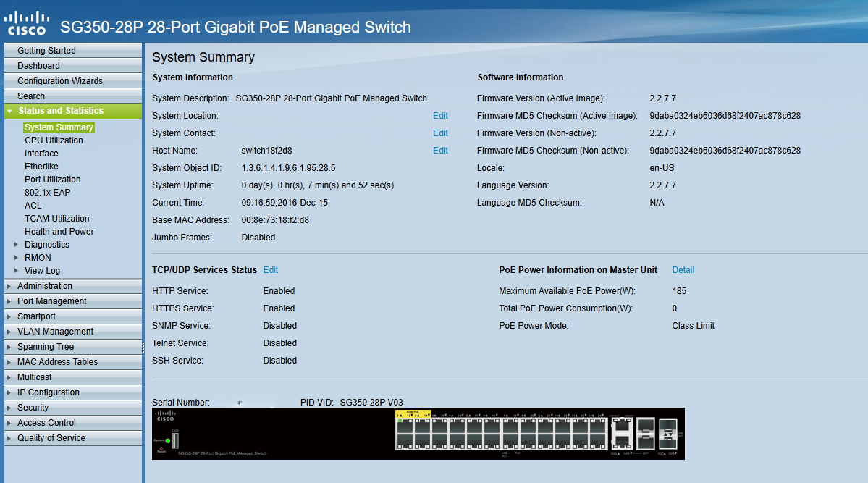The width and height of the screenshot is (868, 483).
Task: Click host name value switch18f2d8
Action: tap(267, 150)
